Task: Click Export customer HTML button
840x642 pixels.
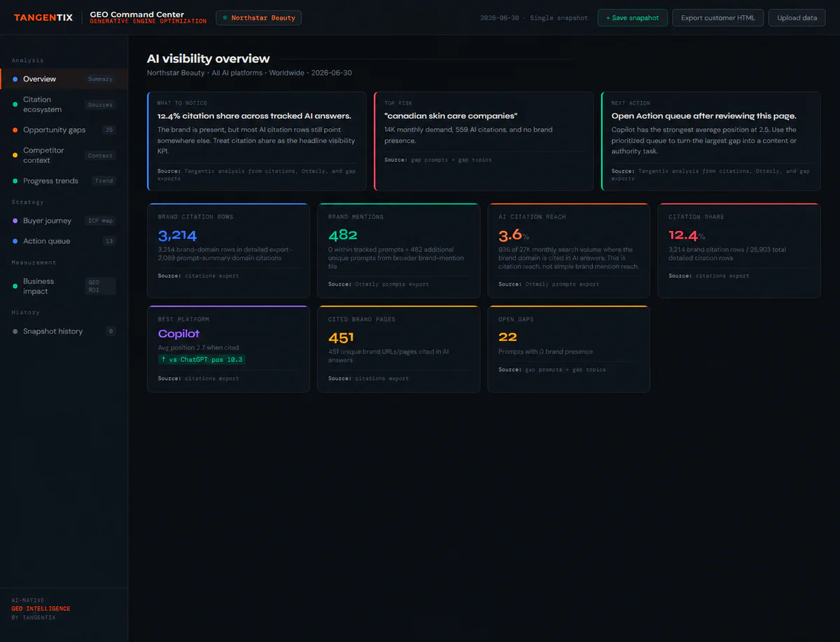Action: (x=718, y=18)
